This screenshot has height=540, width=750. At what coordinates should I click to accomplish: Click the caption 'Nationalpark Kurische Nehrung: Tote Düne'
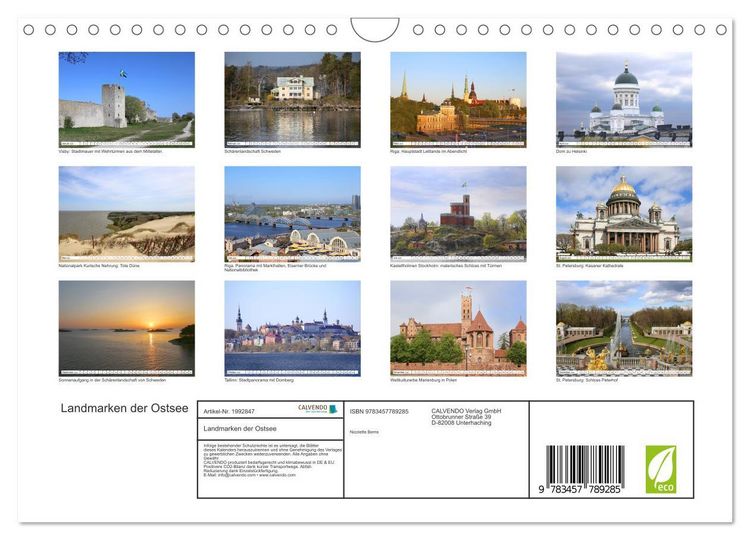point(99,265)
